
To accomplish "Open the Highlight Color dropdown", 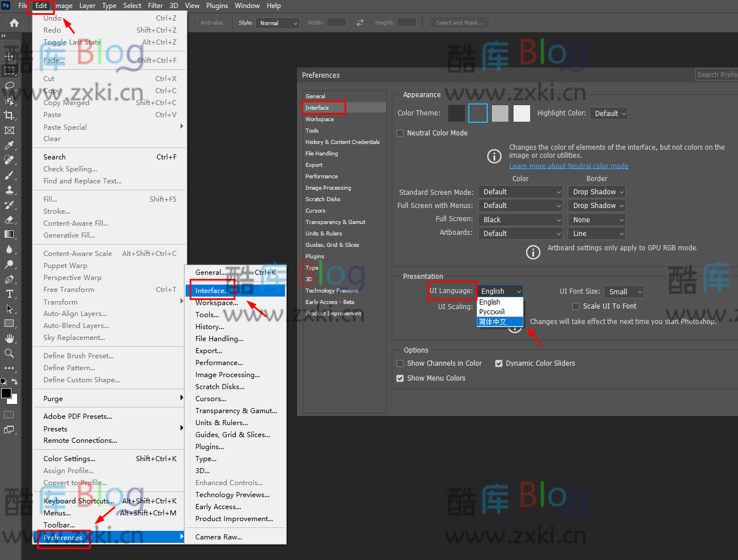I will [609, 114].
